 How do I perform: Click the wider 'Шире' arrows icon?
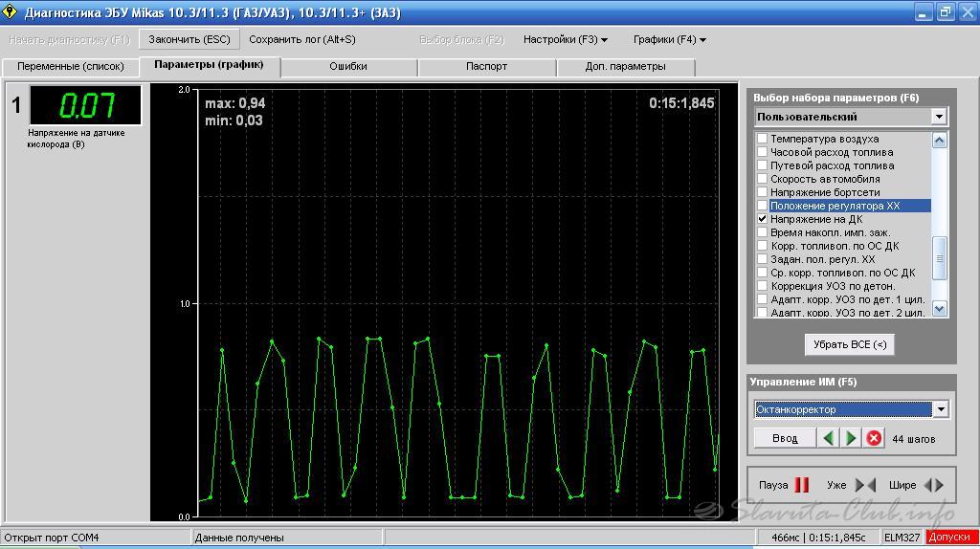point(934,485)
